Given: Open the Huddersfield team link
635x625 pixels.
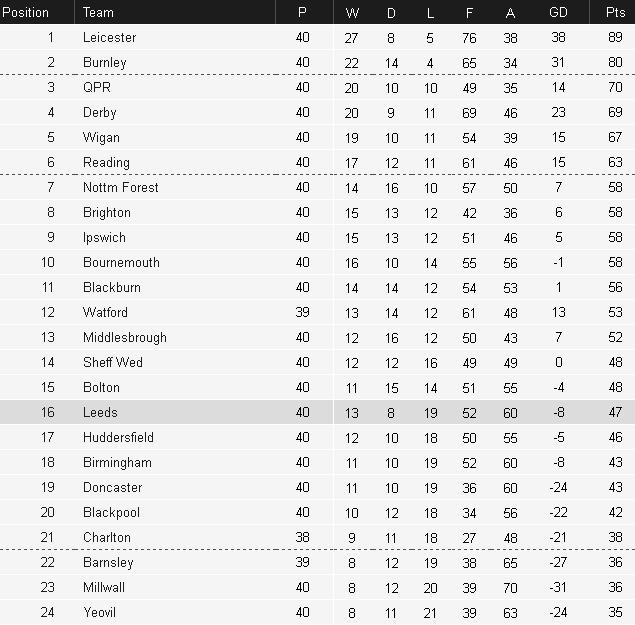Looking at the screenshot, I should [118, 438].
